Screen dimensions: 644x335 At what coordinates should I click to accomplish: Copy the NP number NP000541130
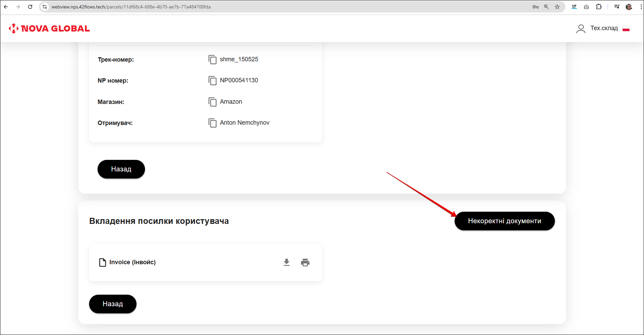(212, 81)
